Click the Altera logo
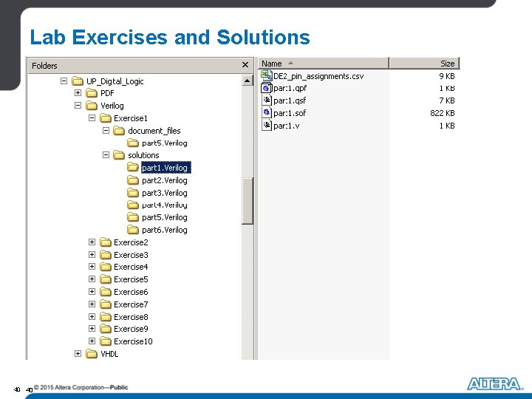The width and height of the screenshot is (532, 399). 495,384
